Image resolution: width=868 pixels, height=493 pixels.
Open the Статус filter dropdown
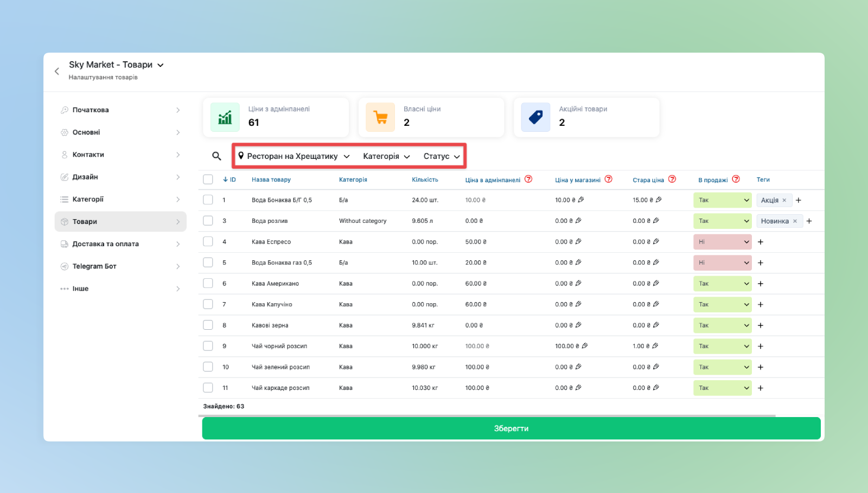(442, 156)
